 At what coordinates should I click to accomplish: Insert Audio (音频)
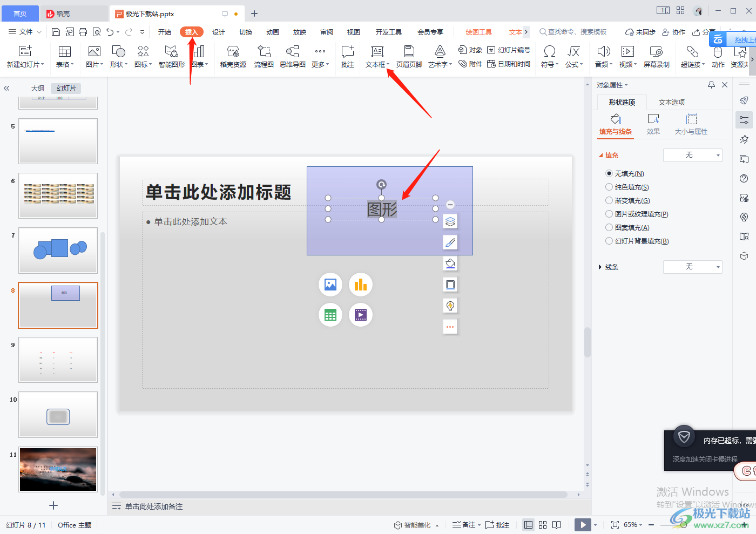point(604,57)
